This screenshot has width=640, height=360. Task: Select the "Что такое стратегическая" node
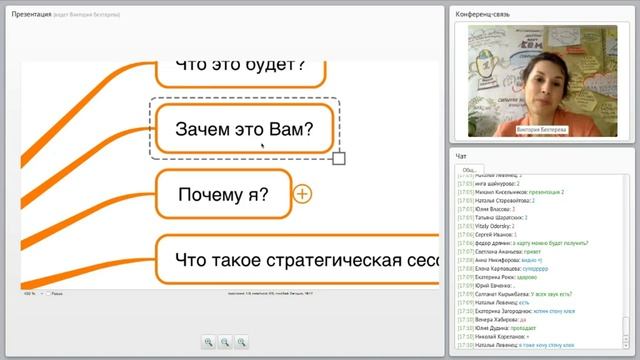[x=297, y=260]
